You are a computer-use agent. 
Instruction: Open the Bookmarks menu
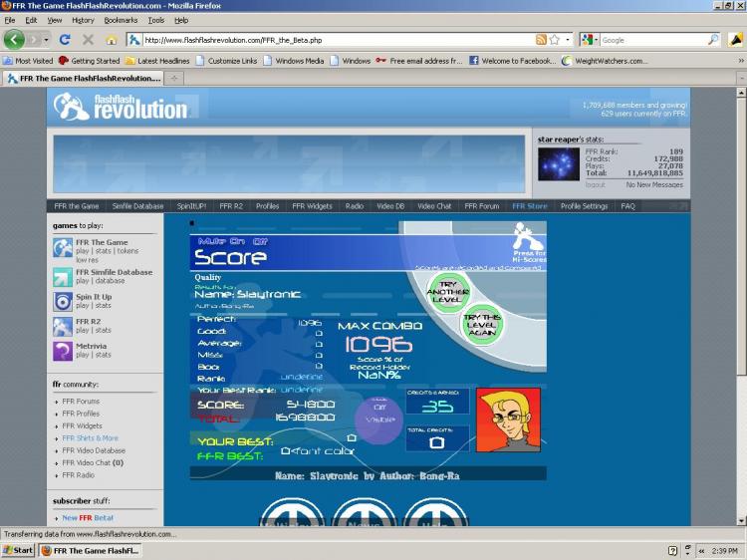pos(121,20)
